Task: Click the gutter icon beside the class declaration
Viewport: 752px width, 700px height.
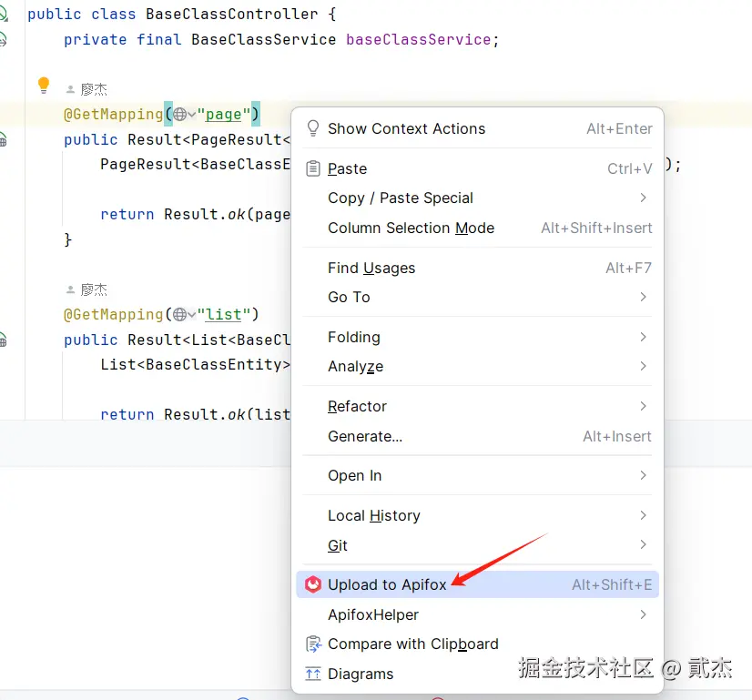Action: click(3, 14)
